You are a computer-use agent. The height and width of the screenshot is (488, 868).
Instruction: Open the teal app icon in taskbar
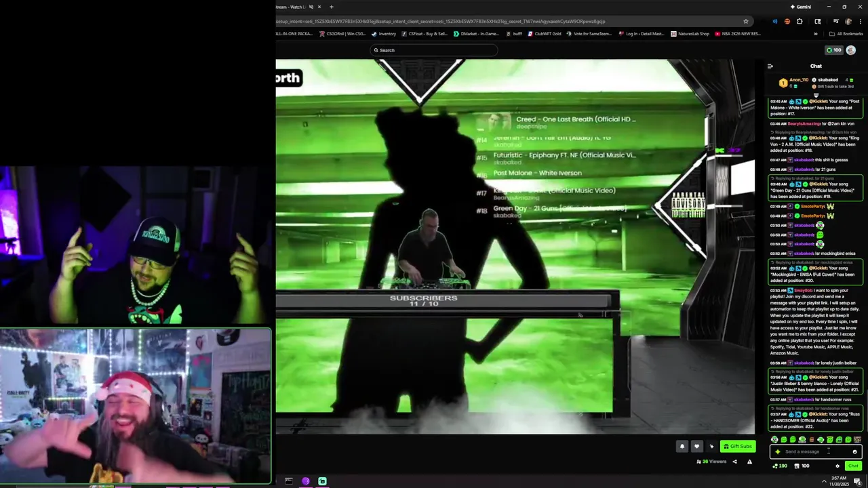pos(322,481)
